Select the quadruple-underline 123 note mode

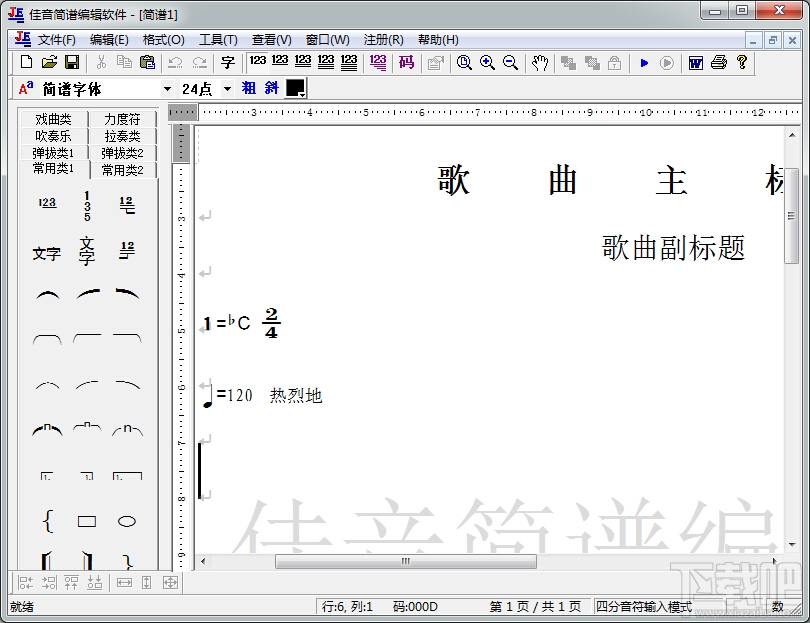click(349, 62)
